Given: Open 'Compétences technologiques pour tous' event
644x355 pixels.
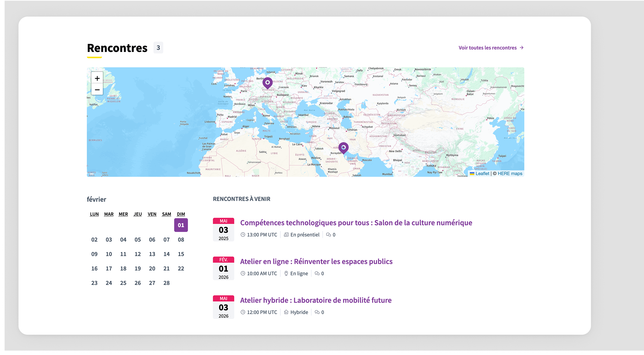Looking at the screenshot, I should click(356, 223).
